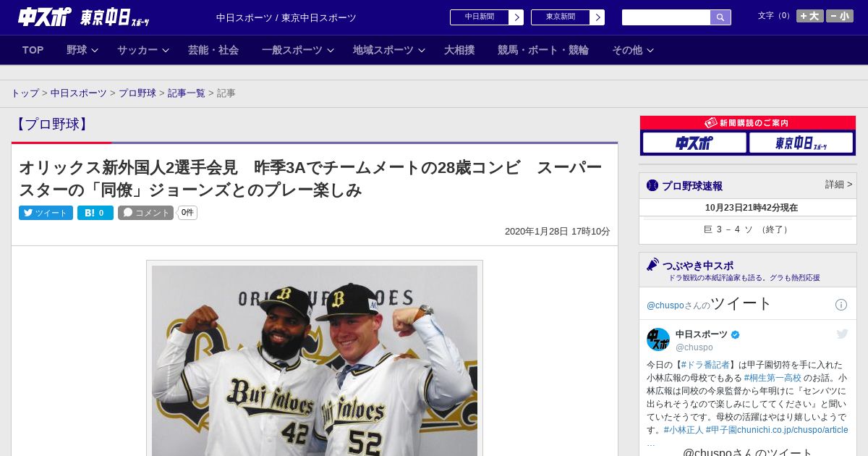The width and height of the screenshot is (868, 456).
Task: Click 新聞購読のご案内 banner header
Action: click(x=748, y=123)
